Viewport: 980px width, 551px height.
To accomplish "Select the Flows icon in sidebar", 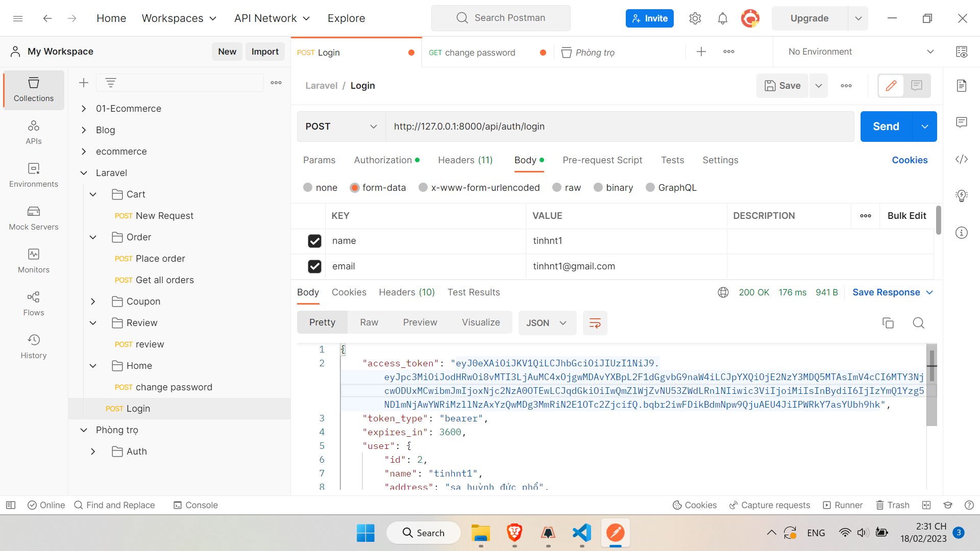I will tap(33, 304).
